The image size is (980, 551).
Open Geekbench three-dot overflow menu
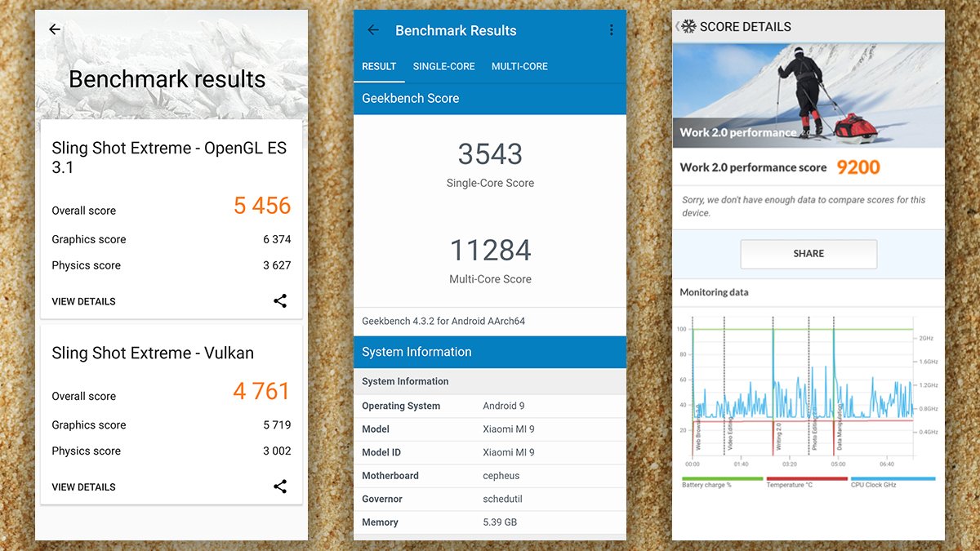click(611, 30)
